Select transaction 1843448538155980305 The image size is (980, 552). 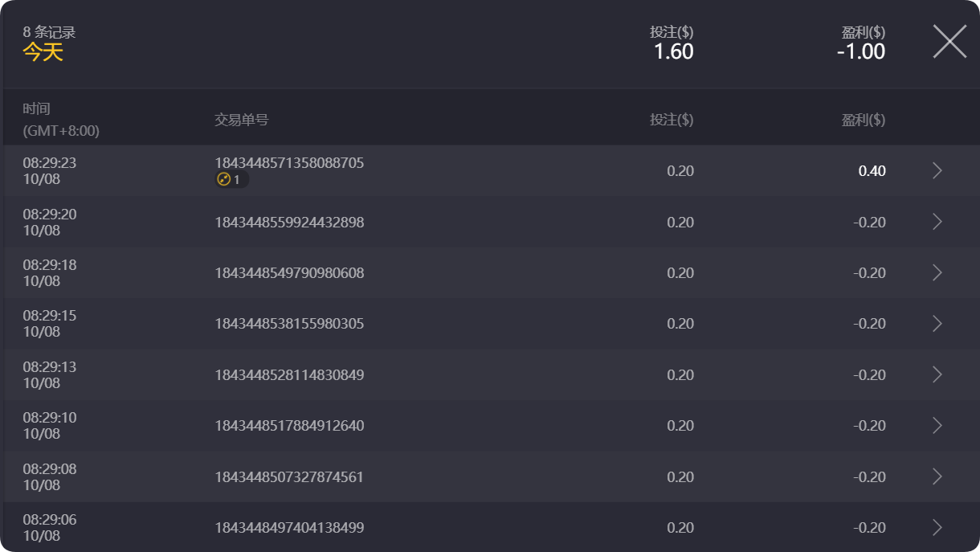coord(289,324)
